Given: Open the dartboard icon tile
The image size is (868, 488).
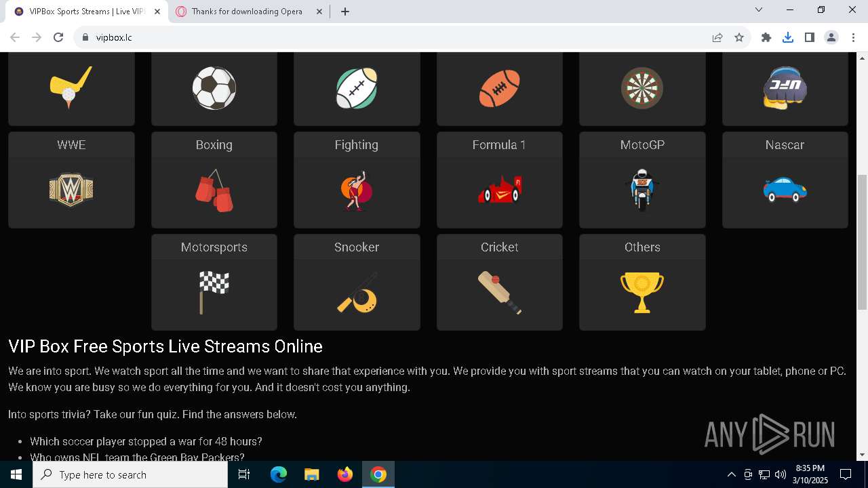Looking at the screenshot, I should [642, 88].
